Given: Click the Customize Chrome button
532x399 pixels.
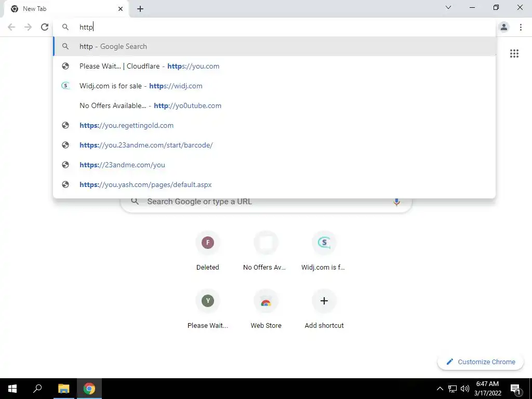Looking at the screenshot, I should pyautogui.click(x=481, y=362).
